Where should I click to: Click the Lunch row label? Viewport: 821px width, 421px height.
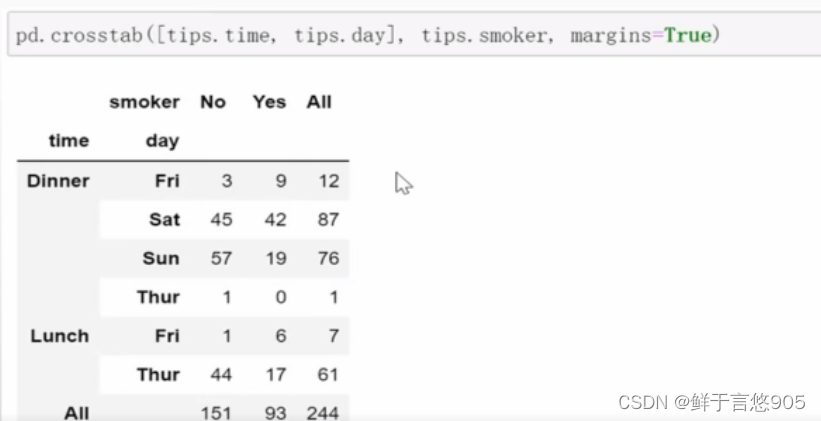coord(60,336)
